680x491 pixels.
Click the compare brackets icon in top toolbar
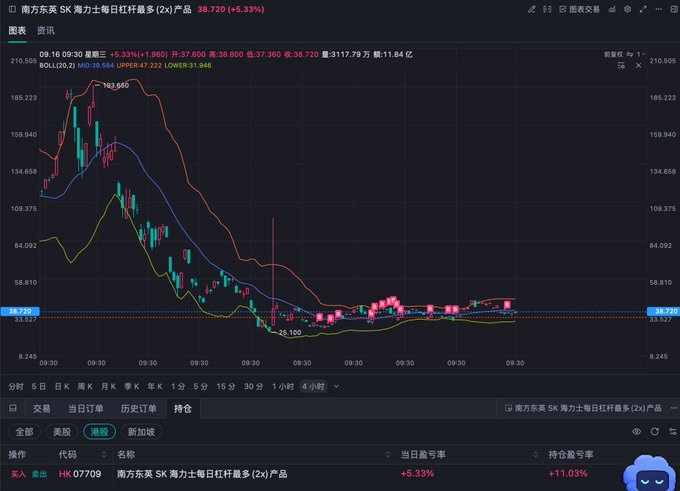tap(547, 9)
